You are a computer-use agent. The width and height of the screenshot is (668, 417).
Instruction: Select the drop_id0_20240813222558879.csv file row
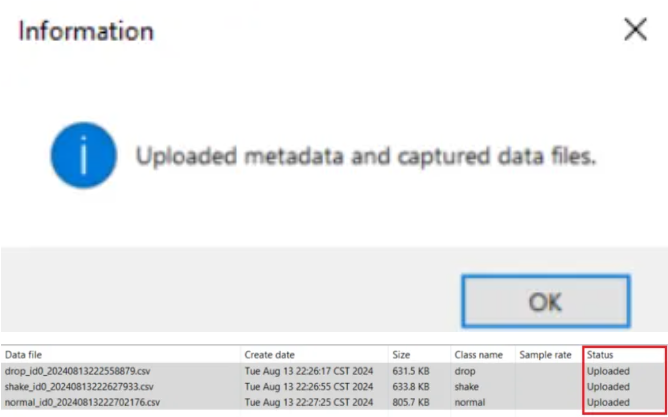tap(333, 371)
